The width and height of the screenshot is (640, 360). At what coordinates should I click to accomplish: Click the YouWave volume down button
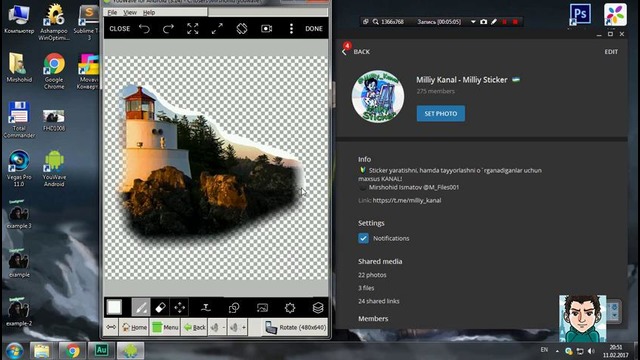click(218, 327)
